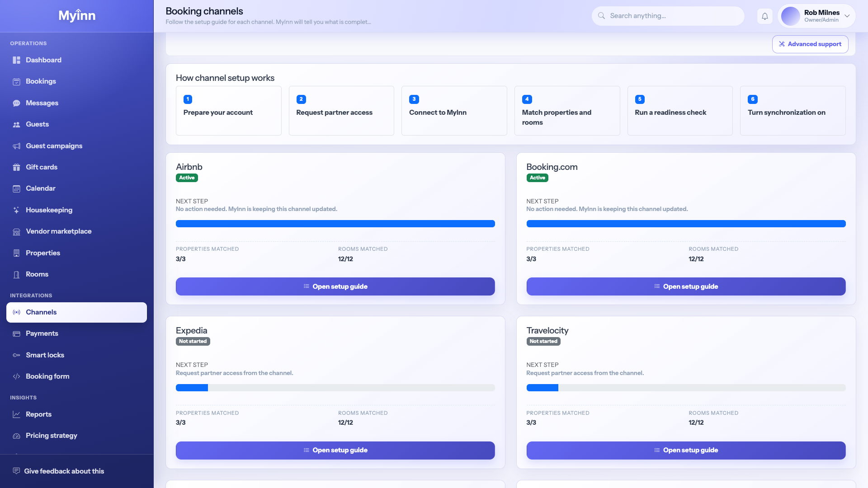Open the Housekeeping sparkle icon

click(17, 210)
